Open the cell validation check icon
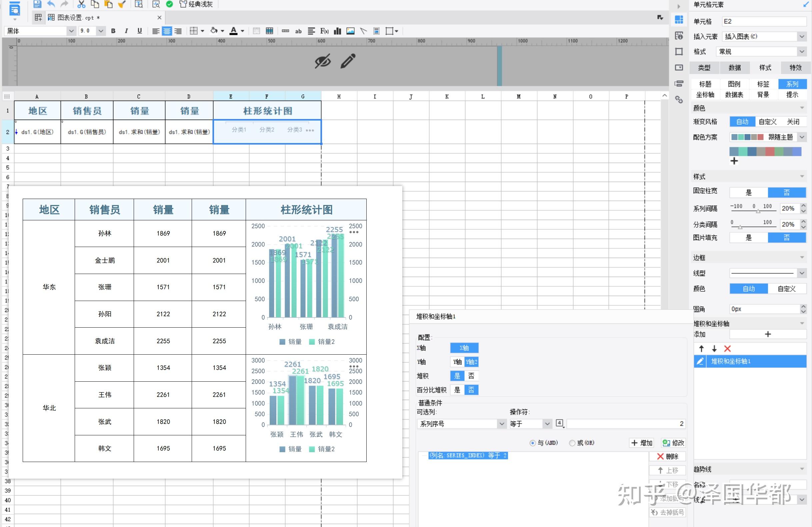This screenshot has height=527, width=812. point(170,4)
